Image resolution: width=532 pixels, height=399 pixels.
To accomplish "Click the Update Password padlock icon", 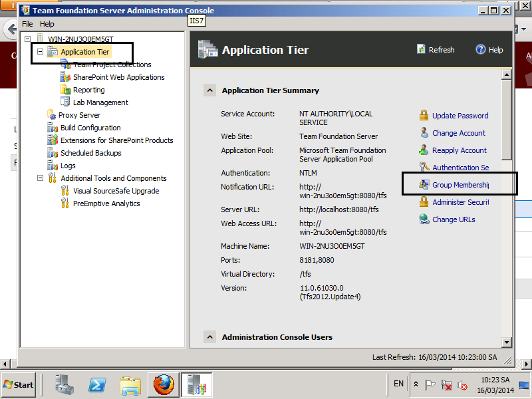I will click(424, 115).
